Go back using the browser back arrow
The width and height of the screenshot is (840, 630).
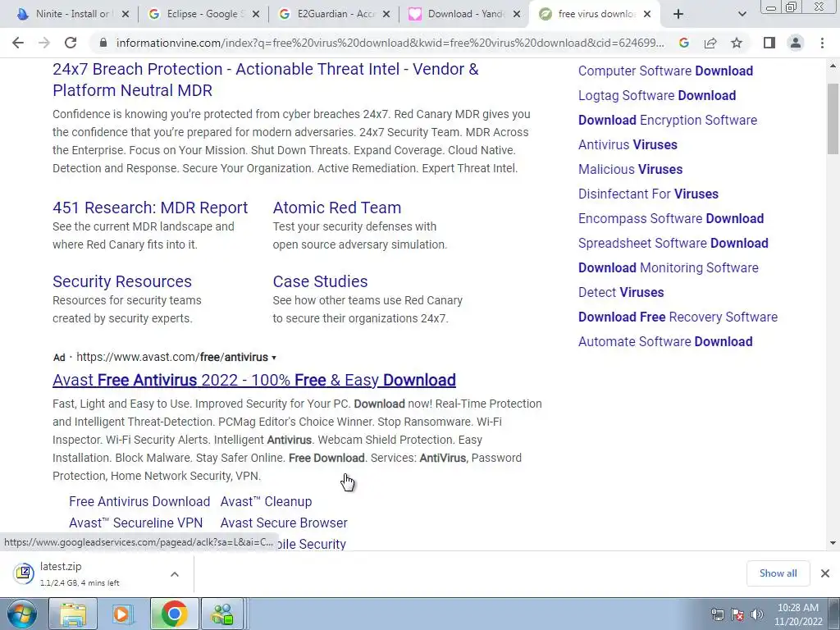(18, 43)
